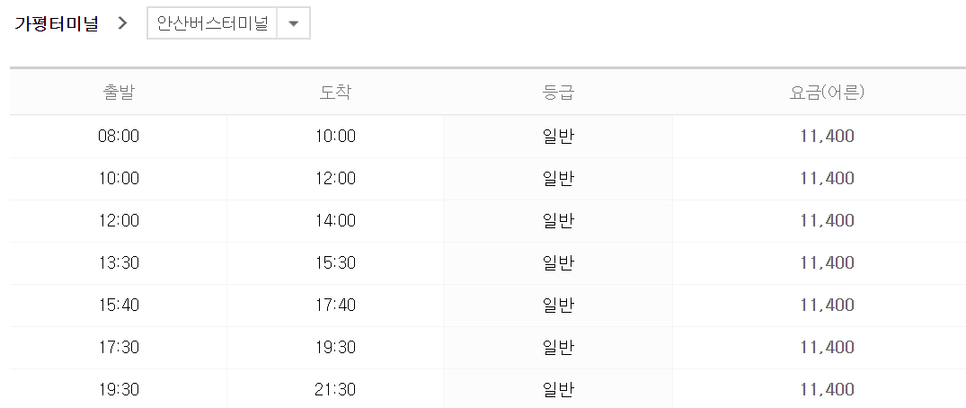Click the 안산버스터미널 combo box text
This screenshot has height=408, width=966.
tap(213, 24)
